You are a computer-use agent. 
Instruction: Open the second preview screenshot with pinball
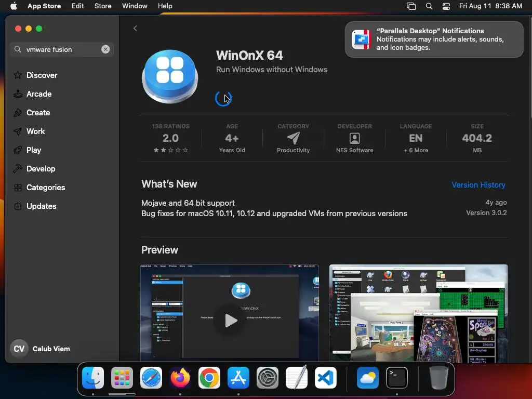point(418,313)
